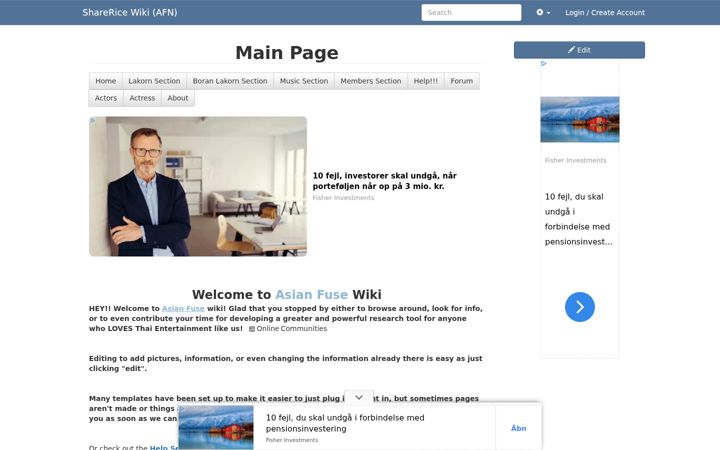Click the pencil icon on Edit button

[x=571, y=50]
